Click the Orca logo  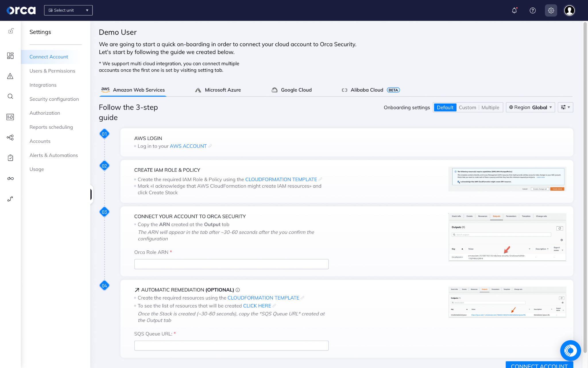point(21,10)
